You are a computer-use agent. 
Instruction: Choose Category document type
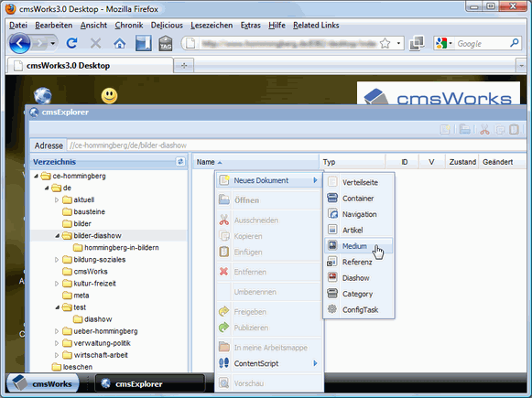[x=359, y=294]
